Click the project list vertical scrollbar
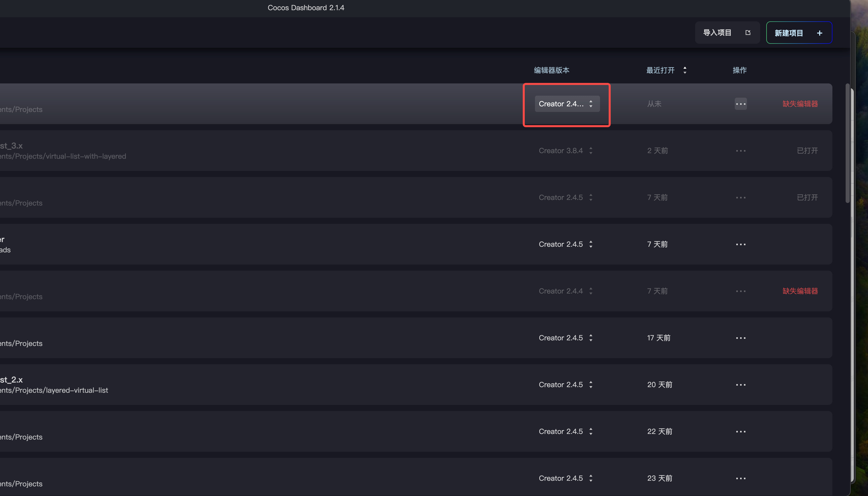Screen dimensions: 868x496 (847, 143)
